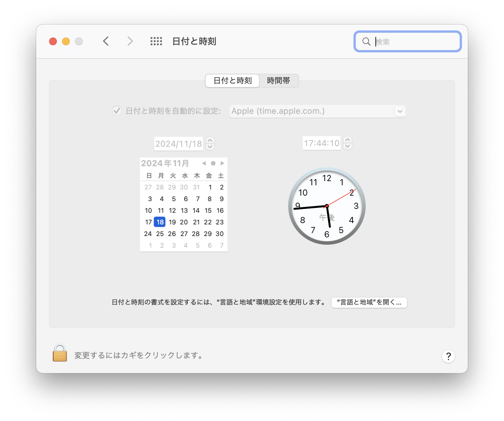The width and height of the screenshot is (504, 421).
Task: Go forward with the right chevron
Action: pos(130,41)
